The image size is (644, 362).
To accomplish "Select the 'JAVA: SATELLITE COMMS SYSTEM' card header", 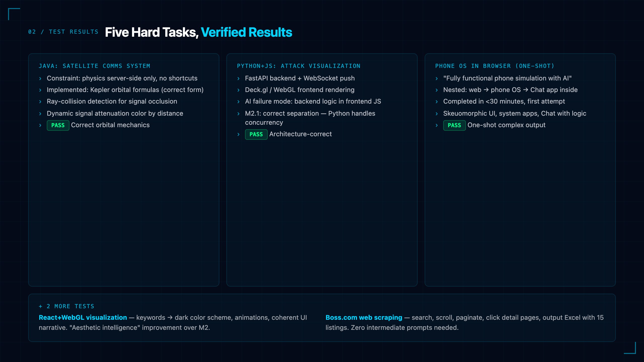I will pos(94,66).
